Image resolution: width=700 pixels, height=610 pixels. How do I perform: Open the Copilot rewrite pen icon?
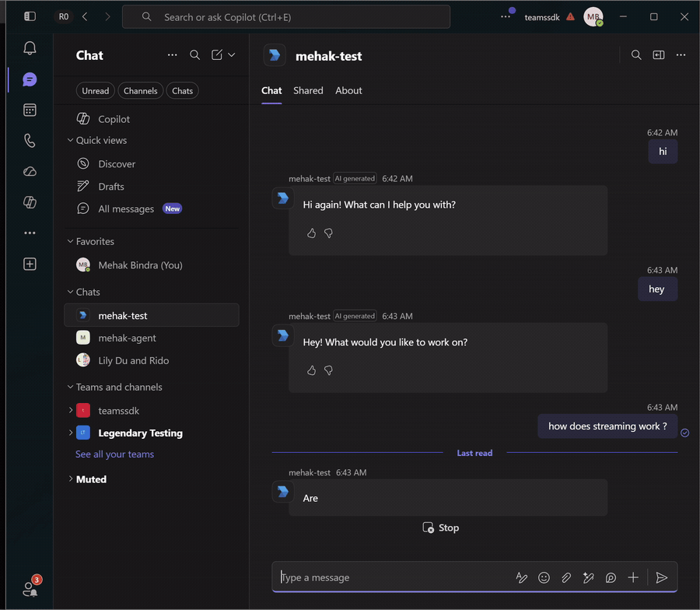(589, 577)
